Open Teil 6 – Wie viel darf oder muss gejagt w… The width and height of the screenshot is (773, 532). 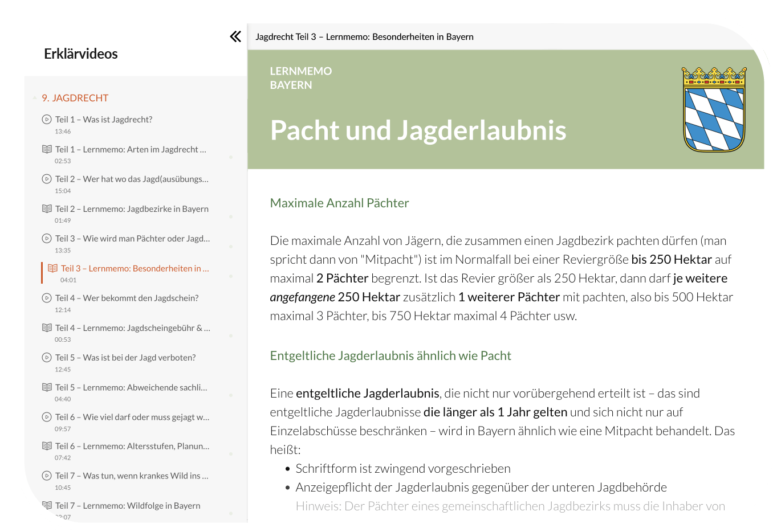pos(132,417)
